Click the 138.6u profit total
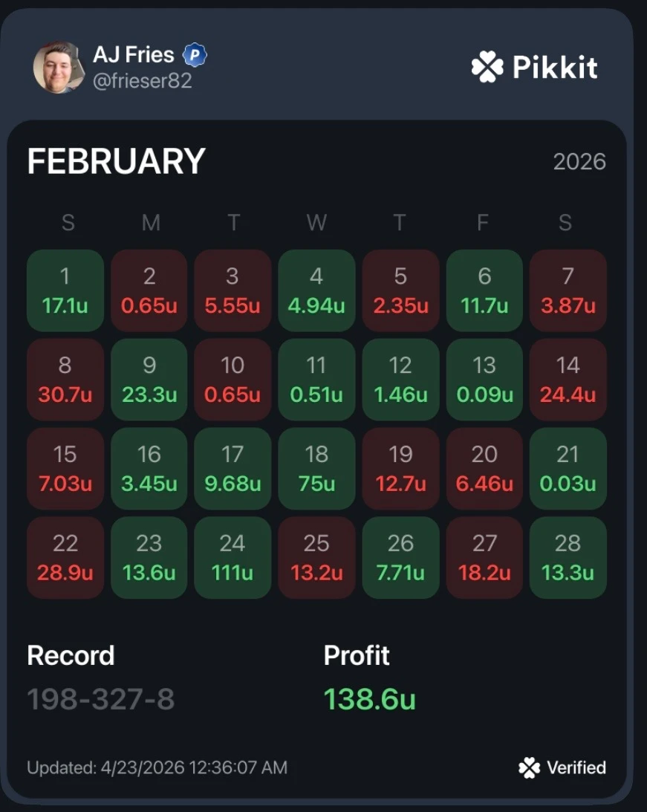Screen dimensions: 647x812 (x=370, y=699)
